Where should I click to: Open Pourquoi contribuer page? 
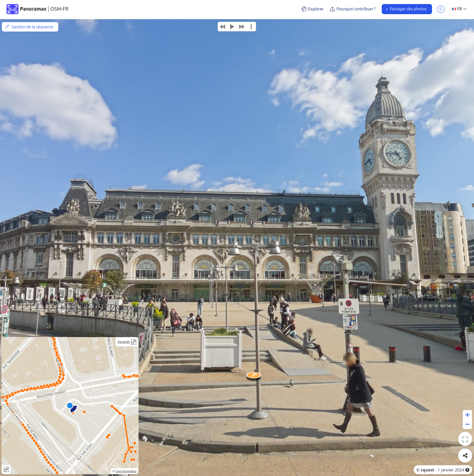click(353, 9)
